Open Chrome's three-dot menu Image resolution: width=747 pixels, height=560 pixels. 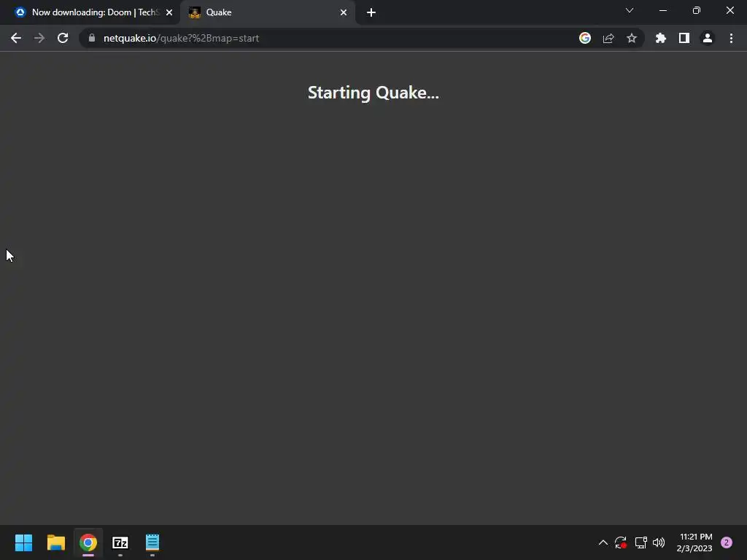coord(731,38)
